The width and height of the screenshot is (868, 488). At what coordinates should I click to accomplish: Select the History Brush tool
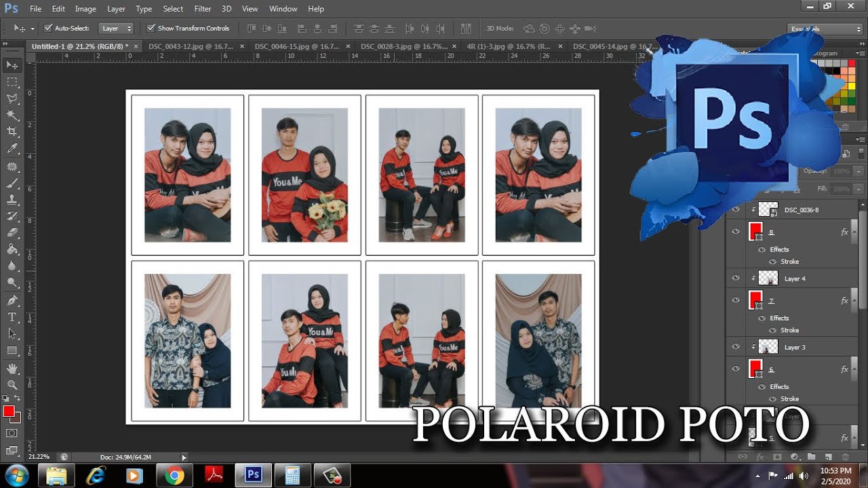12,216
